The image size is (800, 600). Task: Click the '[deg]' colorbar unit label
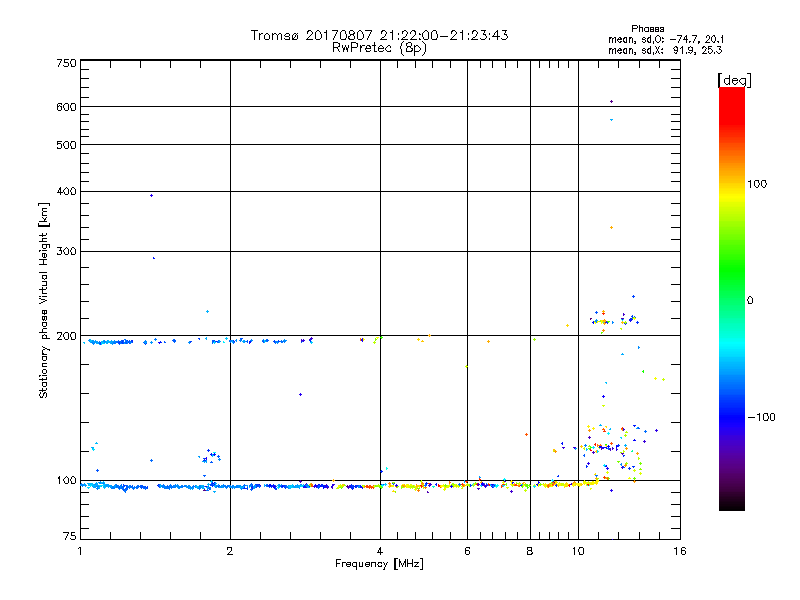(x=734, y=80)
